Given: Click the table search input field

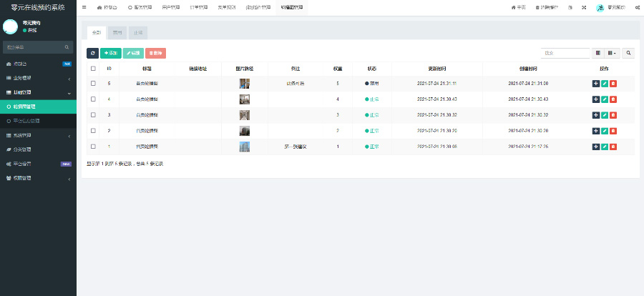Looking at the screenshot, I should click(565, 53).
